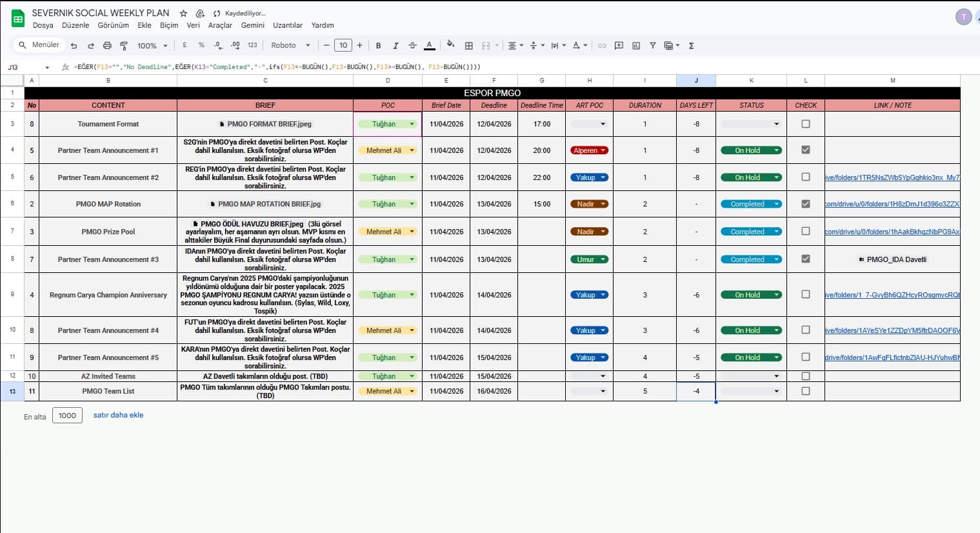The width and height of the screenshot is (980, 533).
Task: Uncheck the PMGO MAP Rotation checkbox
Action: point(805,204)
